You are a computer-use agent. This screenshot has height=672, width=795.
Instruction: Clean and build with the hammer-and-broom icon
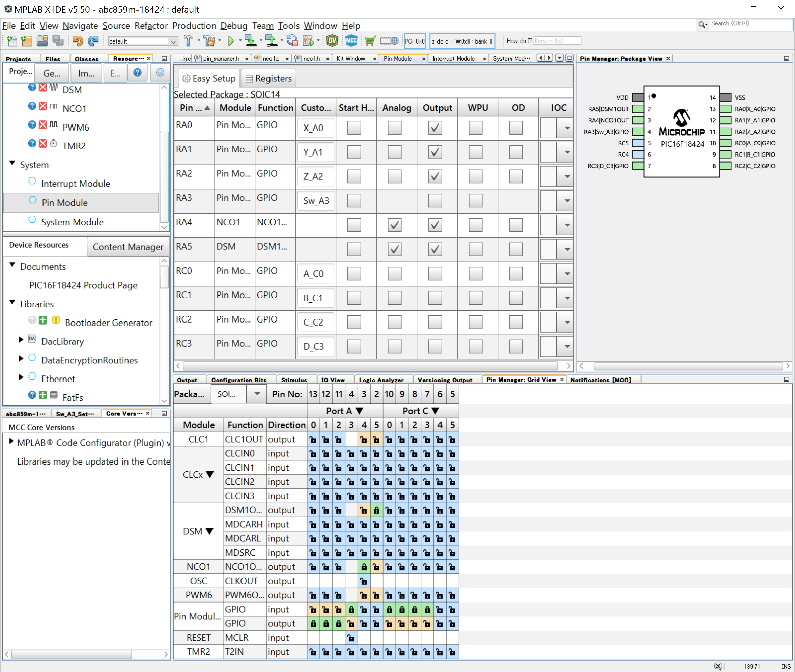(209, 41)
